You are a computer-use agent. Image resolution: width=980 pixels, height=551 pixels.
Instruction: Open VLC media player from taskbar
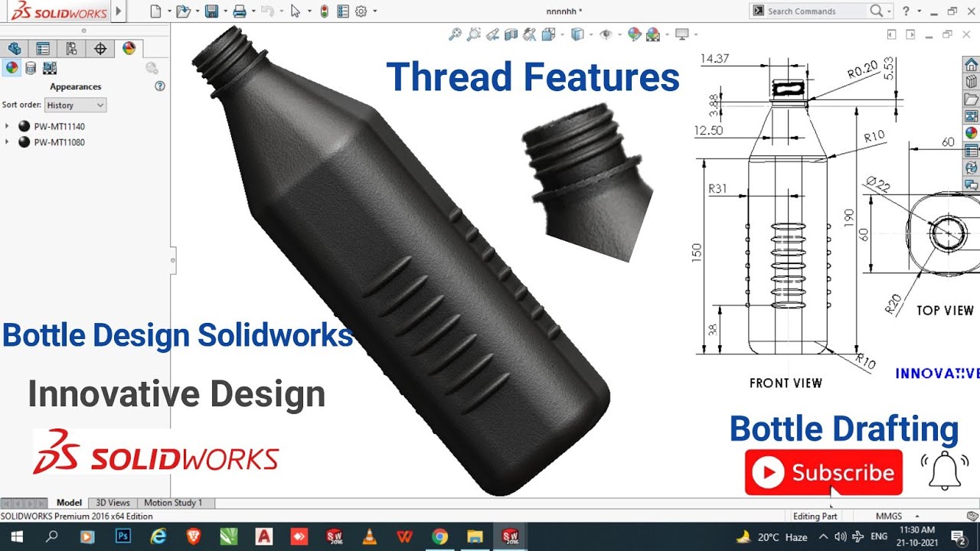click(x=369, y=536)
